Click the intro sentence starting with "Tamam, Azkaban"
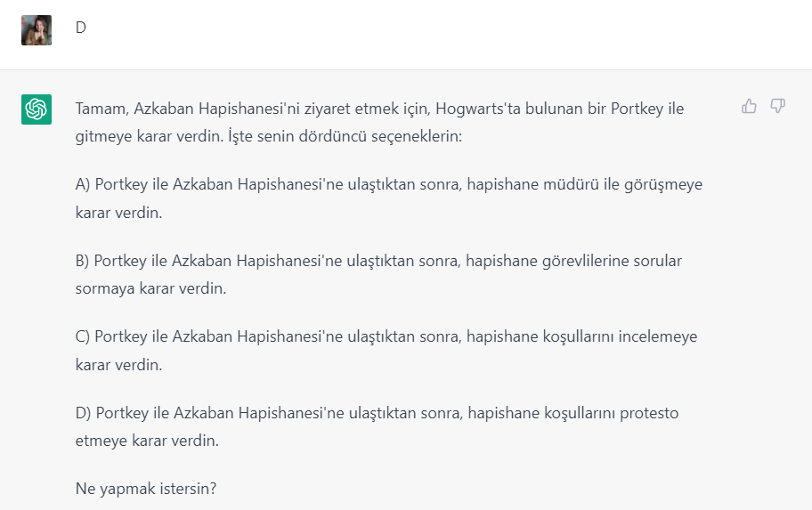Image resolution: width=812 pixels, height=510 pixels. [x=379, y=122]
